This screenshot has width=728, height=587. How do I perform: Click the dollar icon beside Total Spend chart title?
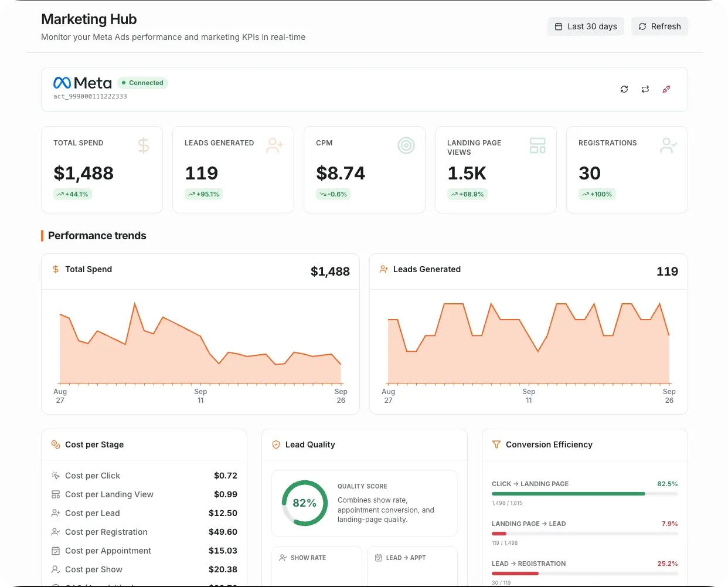(x=56, y=269)
